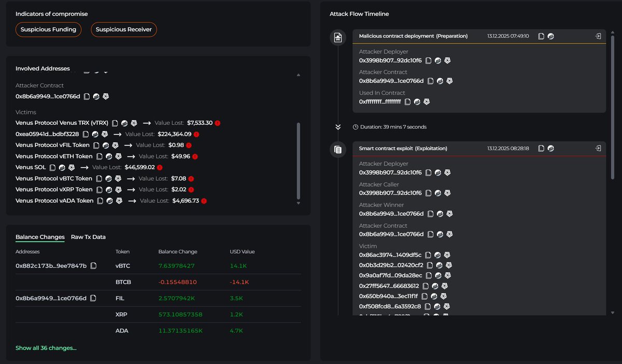Toggle the Suspicious Receiver indicator tag
The image size is (622, 364).
click(124, 30)
